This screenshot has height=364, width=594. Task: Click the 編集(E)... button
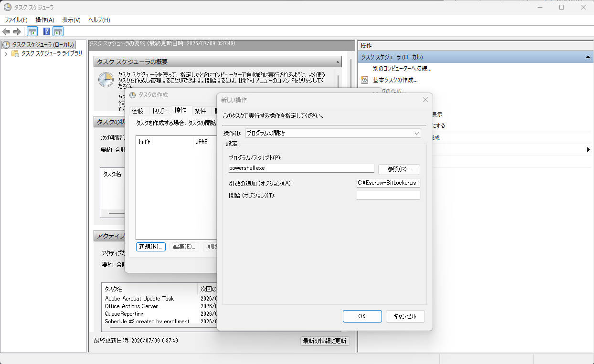184,247
